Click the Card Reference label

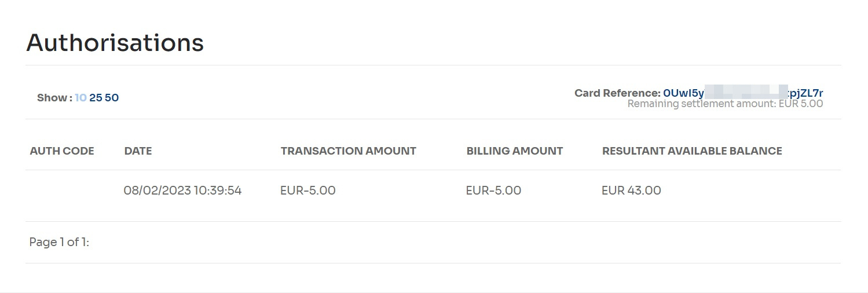point(617,93)
